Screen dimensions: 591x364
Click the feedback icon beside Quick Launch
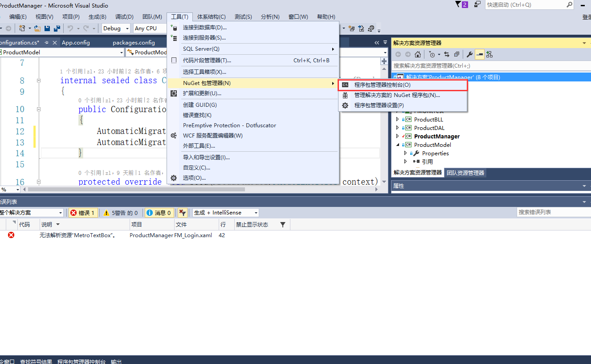click(477, 4)
